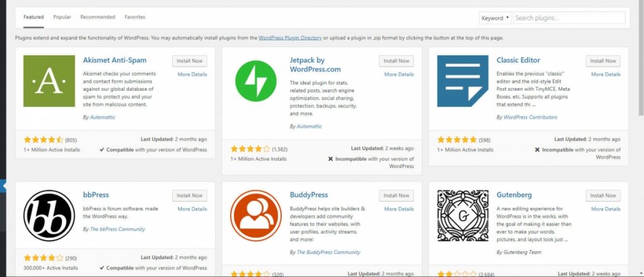Open the Keyword search type dropdown
Viewport: 644px width, 277px height.
495,18
